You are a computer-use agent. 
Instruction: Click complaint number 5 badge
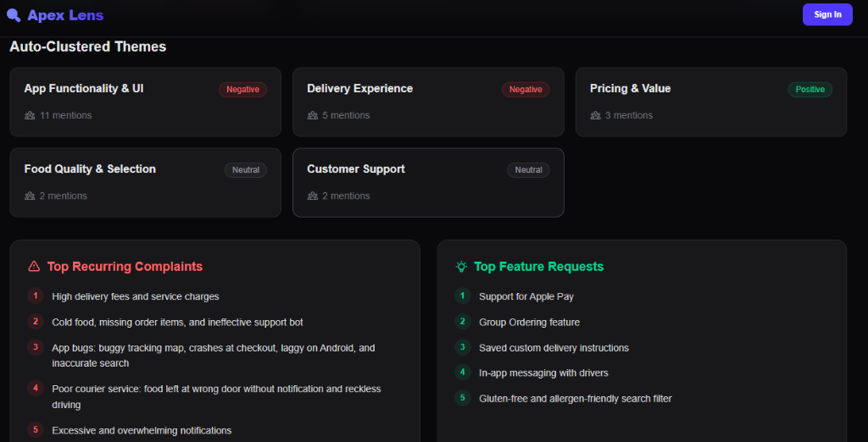[36, 430]
